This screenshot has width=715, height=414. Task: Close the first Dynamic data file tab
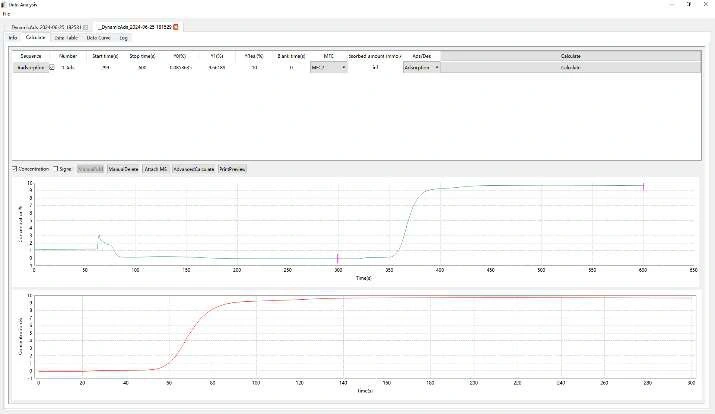point(86,26)
